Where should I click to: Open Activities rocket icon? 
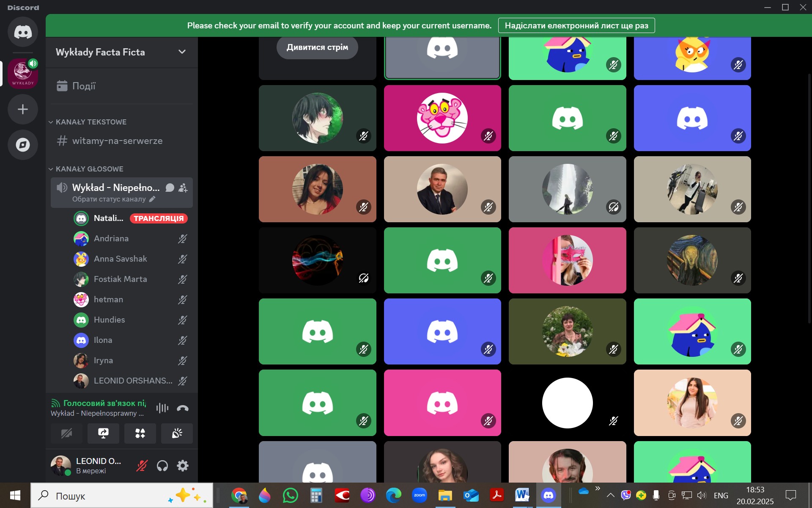pyautogui.click(x=140, y=433)
